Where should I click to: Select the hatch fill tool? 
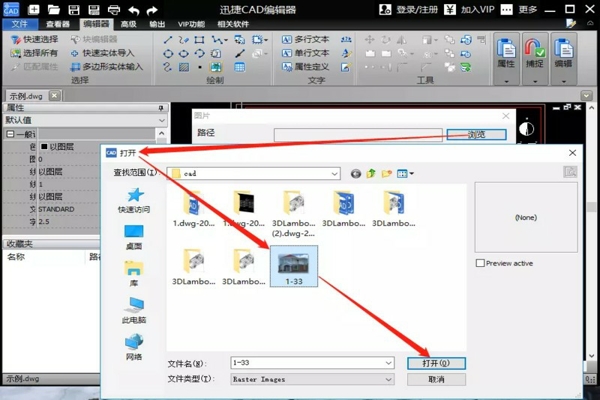coord(184,67)
